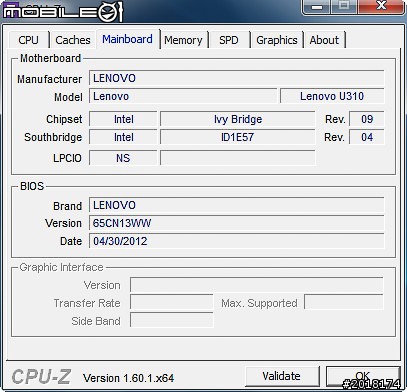Viewport: 407px width, 392px height.
Task: Maximize the CPU-Z window
Action: coord(344,6)
